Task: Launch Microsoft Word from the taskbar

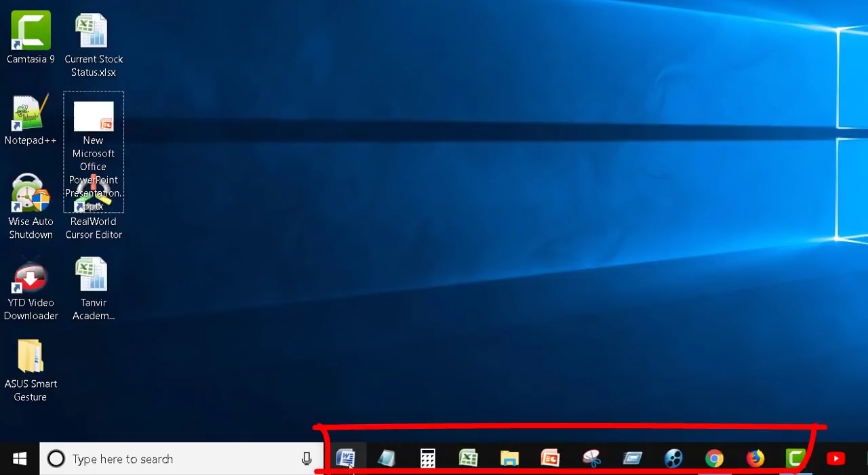Action: coord(346,459)
